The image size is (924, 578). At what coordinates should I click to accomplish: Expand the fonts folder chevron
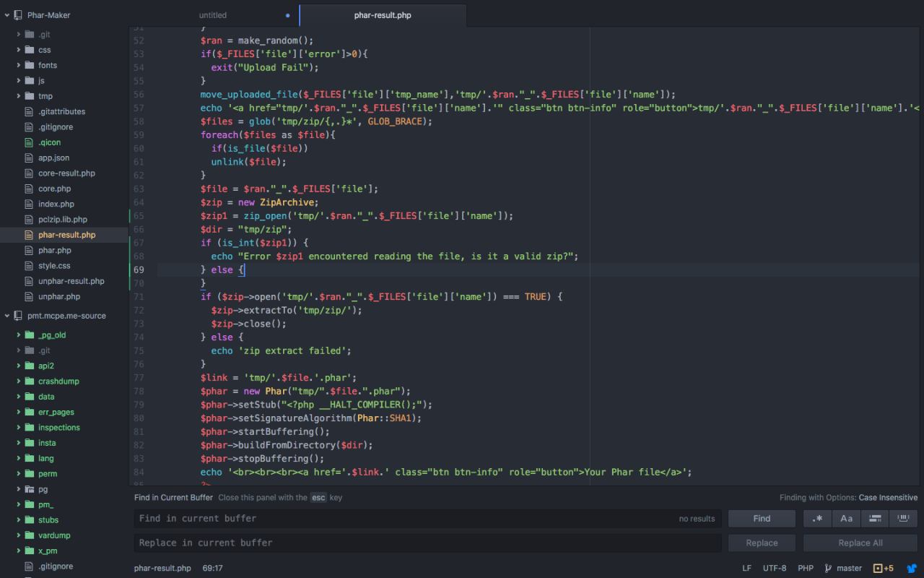point(19,65)
